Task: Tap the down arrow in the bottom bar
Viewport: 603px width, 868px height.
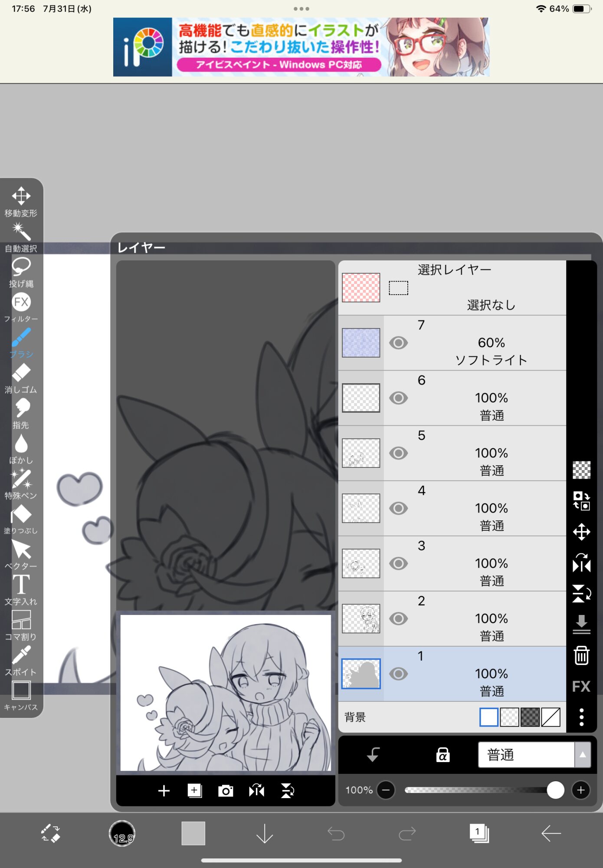Action: [x=264, y=833]
